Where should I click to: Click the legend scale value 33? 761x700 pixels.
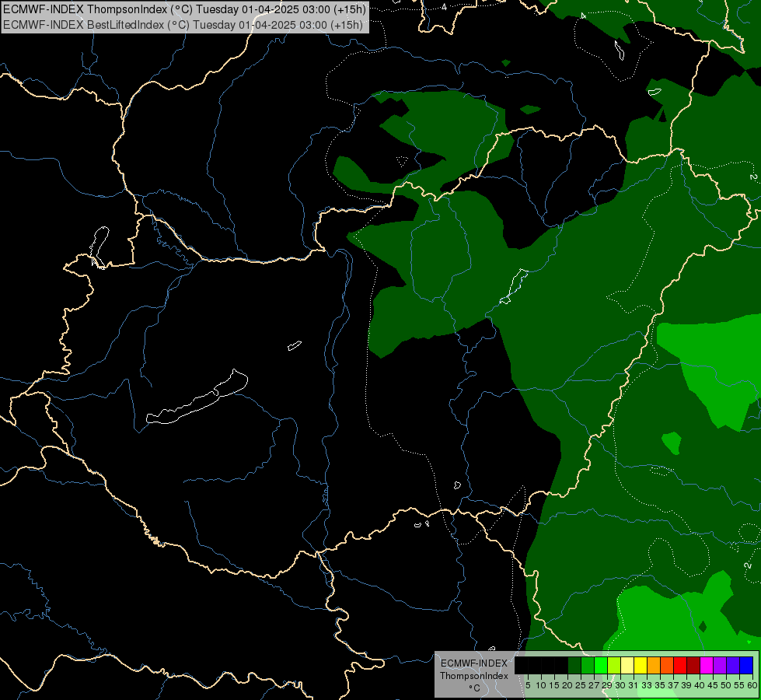click(x=647, y=685)
